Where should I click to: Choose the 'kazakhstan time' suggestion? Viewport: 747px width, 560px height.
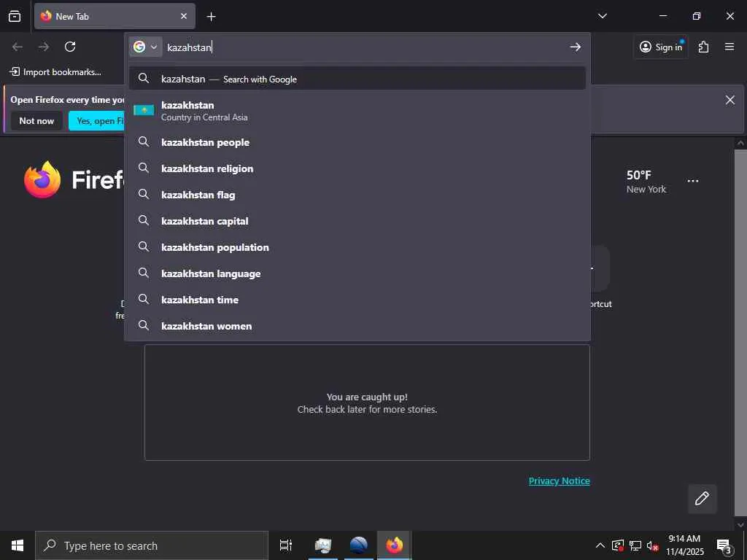click(357, 300)
